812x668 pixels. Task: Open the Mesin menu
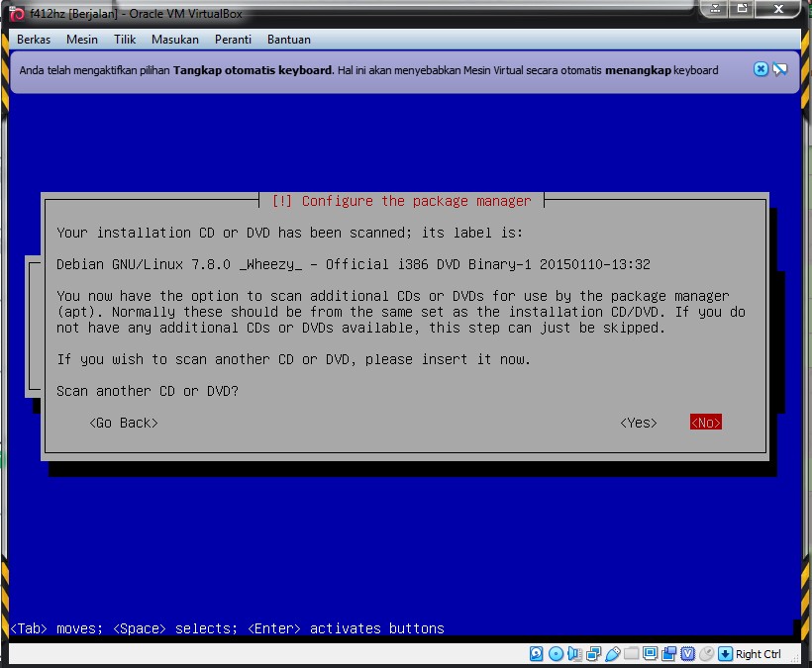(82, 40)
